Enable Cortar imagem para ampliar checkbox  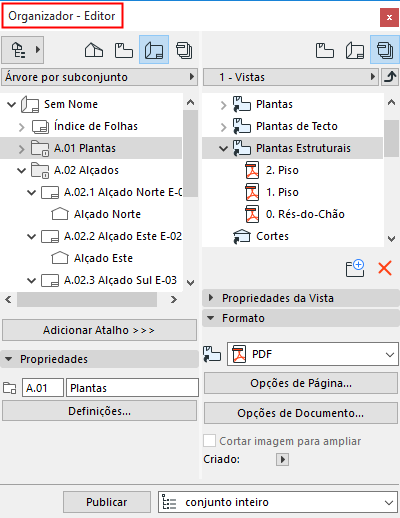(209, 441)
